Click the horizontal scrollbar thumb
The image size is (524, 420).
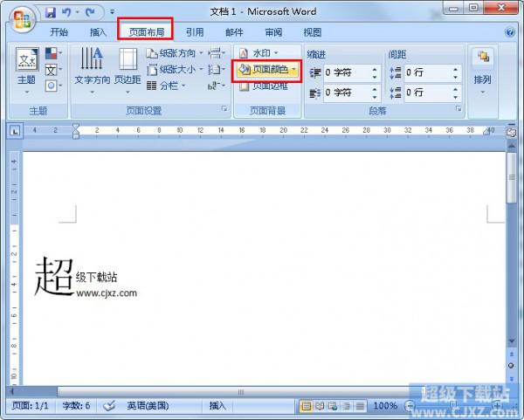click(241, 392)
